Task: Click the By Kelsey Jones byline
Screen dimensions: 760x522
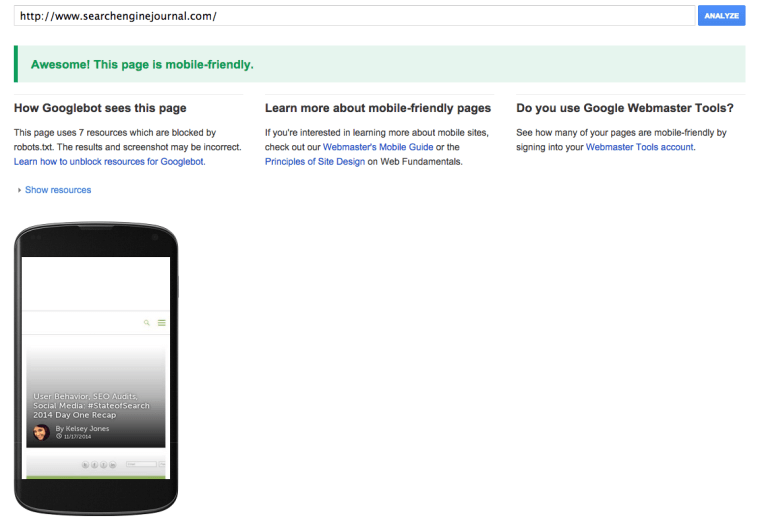Action: (82, 428)
